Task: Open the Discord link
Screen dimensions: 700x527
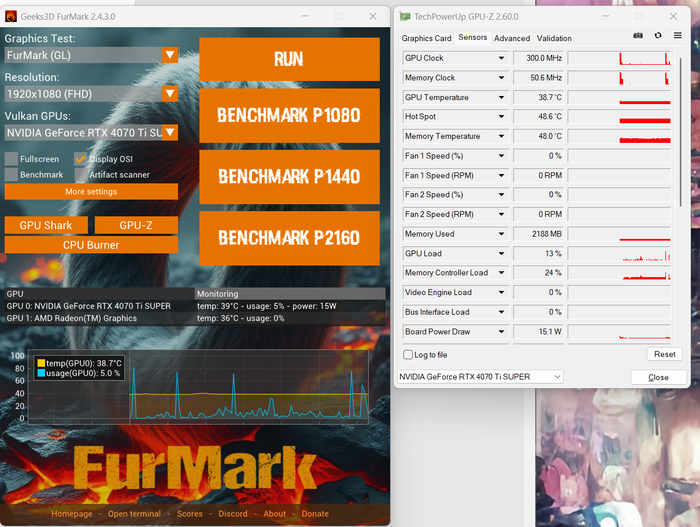Action: click(233, 514)
